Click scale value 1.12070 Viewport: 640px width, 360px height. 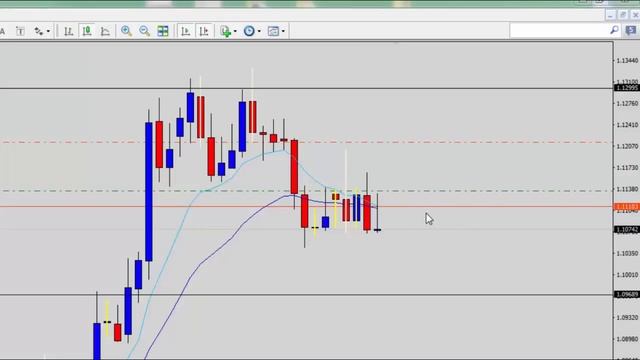(627, 146)
